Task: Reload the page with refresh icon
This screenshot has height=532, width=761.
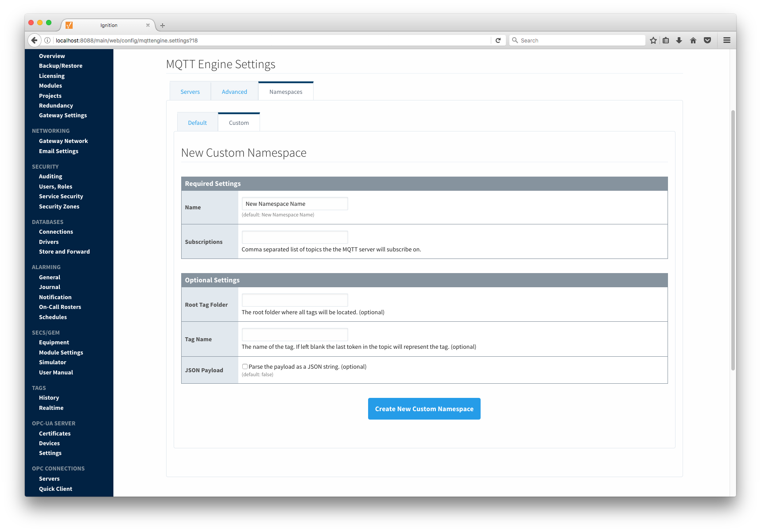Action: (498, 40)
